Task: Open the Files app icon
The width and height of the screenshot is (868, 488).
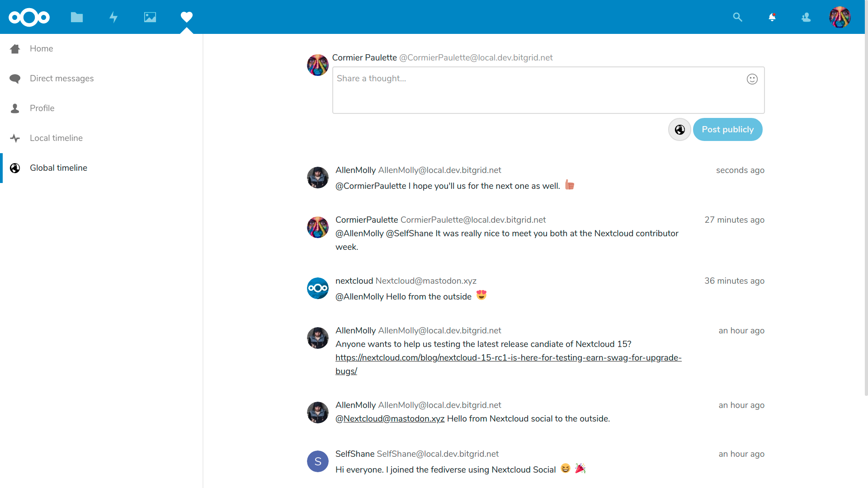Action: 77,17
